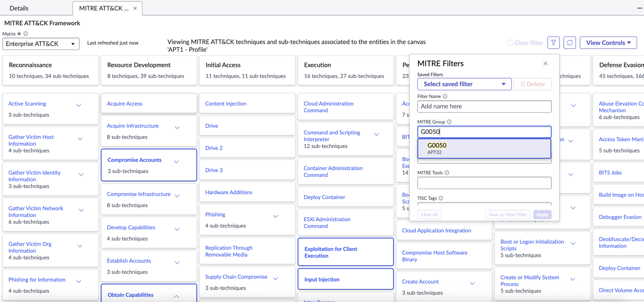Open the MITRE filter funnel icon

click(x=553, y=43)
